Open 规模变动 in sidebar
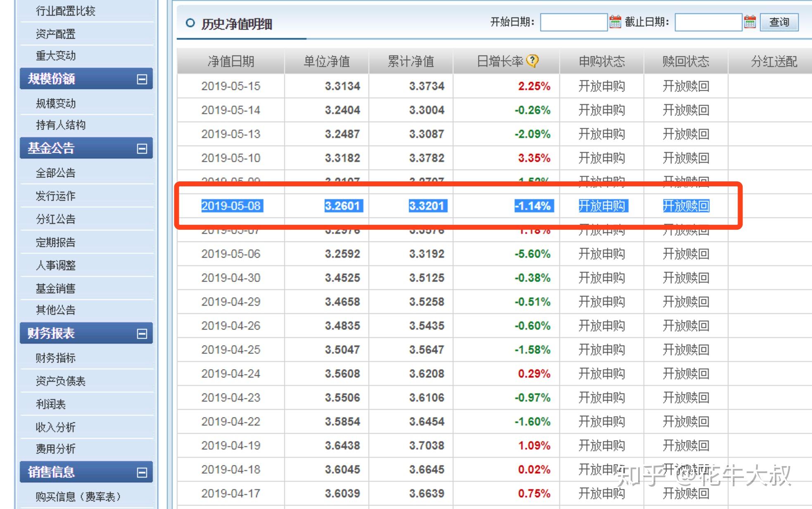Image resolution: width=812 pixels, height=509 pixels. [56, 103]
